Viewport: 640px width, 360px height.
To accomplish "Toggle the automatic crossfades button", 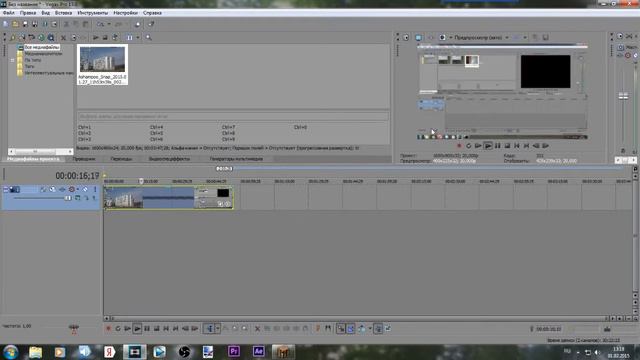I will tap(351, 329).
